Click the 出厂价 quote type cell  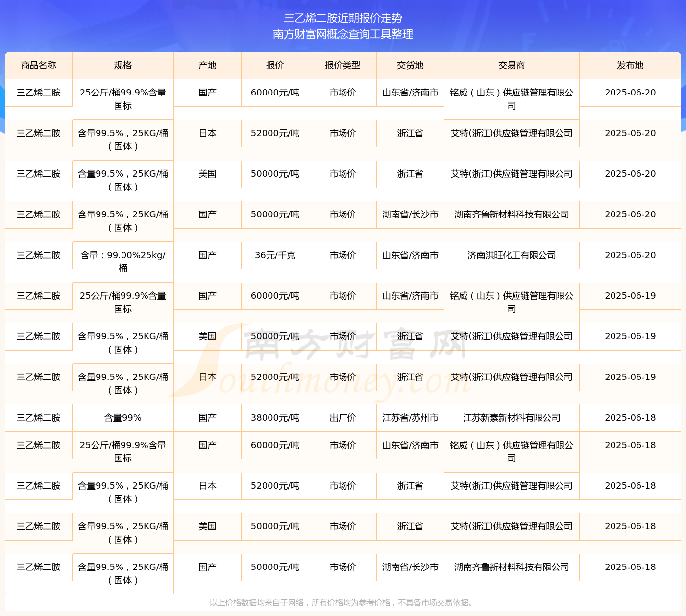343,418
